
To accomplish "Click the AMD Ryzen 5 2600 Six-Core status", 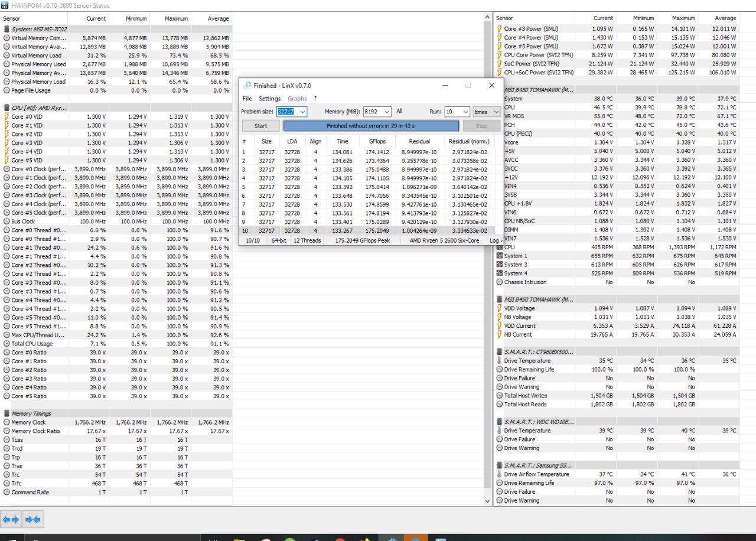I will point(444,240).
